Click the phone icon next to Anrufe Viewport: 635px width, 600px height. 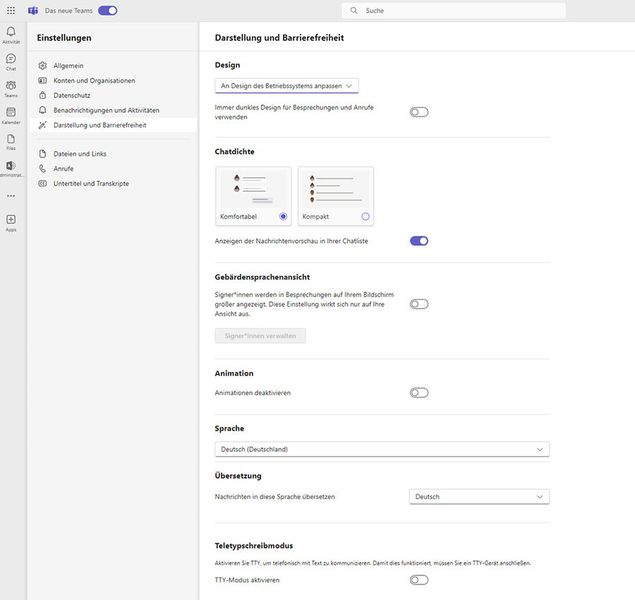(x=43, y=168)
